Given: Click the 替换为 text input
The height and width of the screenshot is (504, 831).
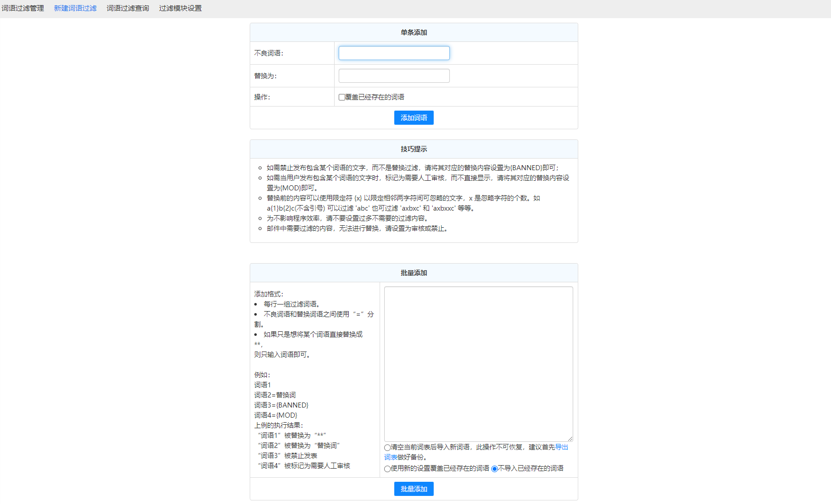Looking at the screenshot, I should point(394,76).
